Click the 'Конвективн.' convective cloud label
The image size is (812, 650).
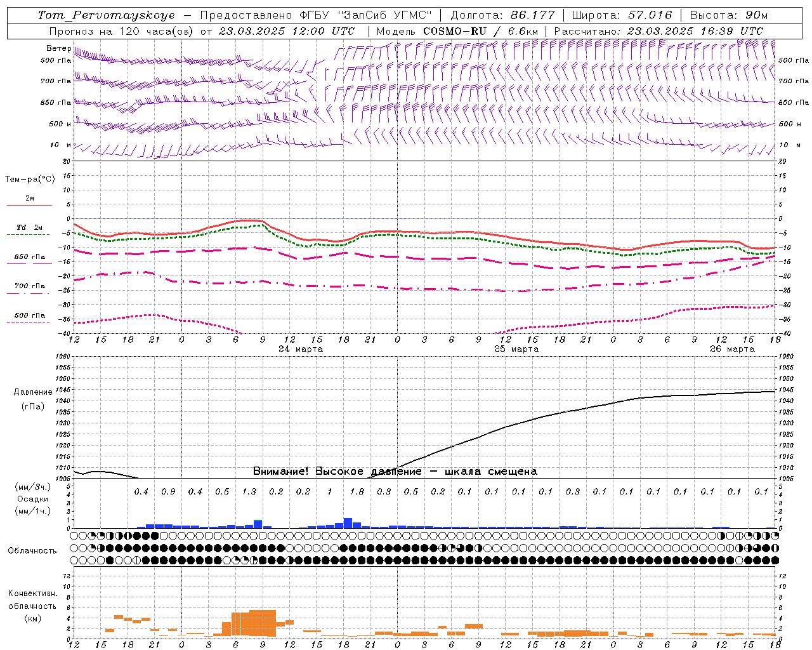click(33, 594)
